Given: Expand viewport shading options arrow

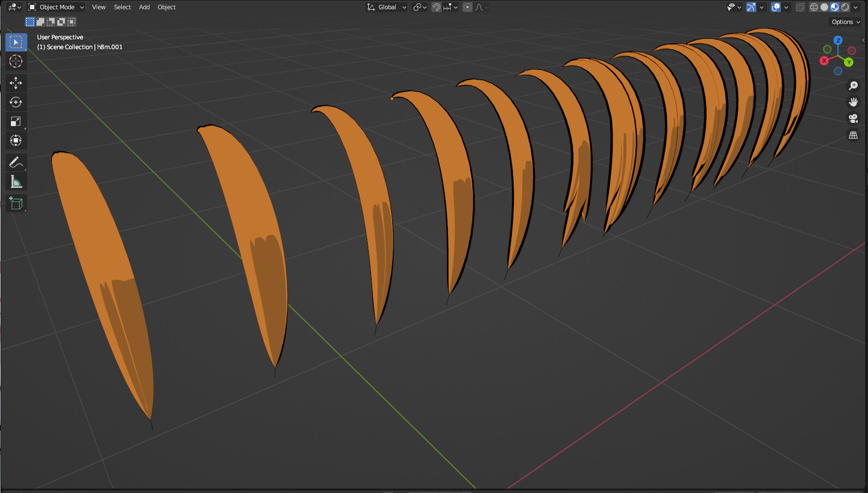Looking at the screenshot, I should 855,7.
